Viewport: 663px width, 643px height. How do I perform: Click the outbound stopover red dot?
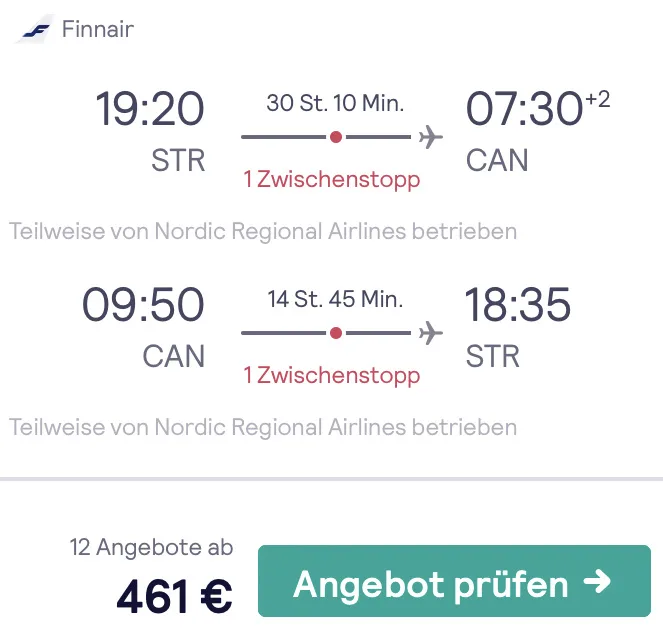click(x=336, y=136)
